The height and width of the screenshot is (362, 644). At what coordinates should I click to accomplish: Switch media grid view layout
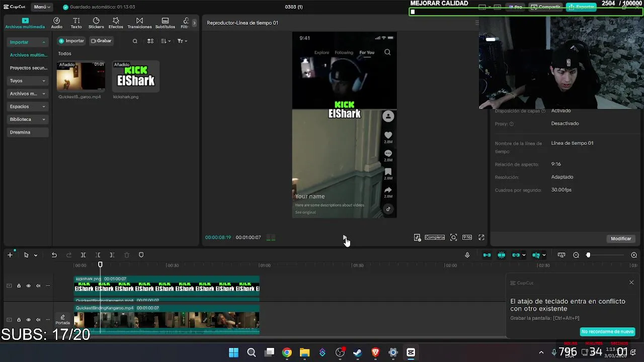click(x=150, y=41)
